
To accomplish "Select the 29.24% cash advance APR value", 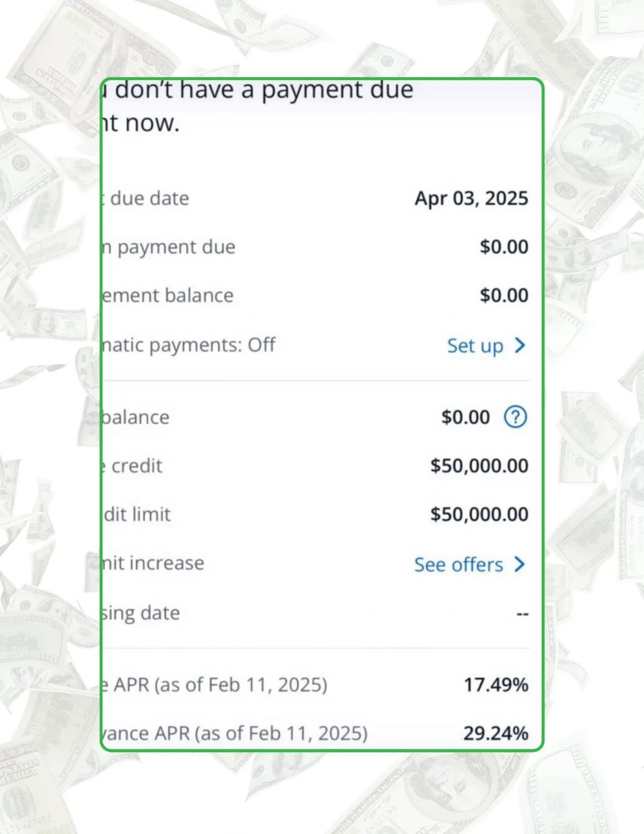I will [x=496, y=733].
